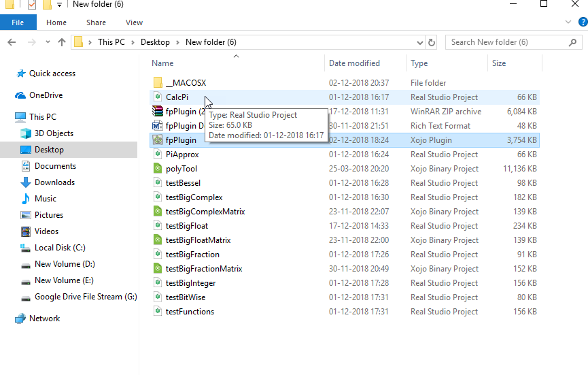This screenshot has width=588, height=375.
Task: Open Pictures in navigation pane
Action: coord(49,215)
